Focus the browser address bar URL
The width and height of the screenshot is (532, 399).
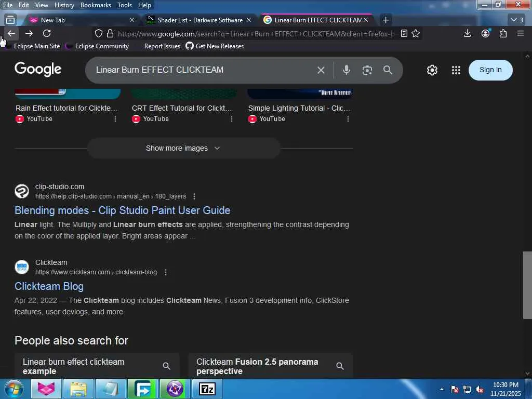[256, 34]
